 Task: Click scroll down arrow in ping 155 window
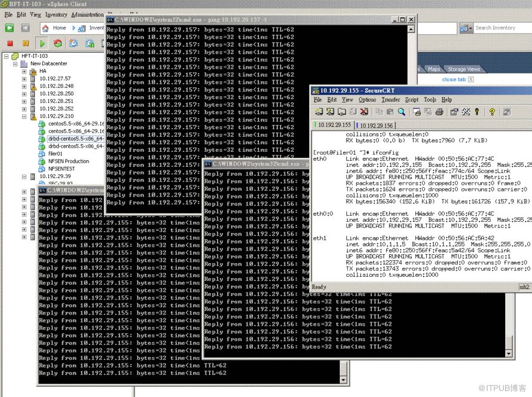[x=343, y=380]
